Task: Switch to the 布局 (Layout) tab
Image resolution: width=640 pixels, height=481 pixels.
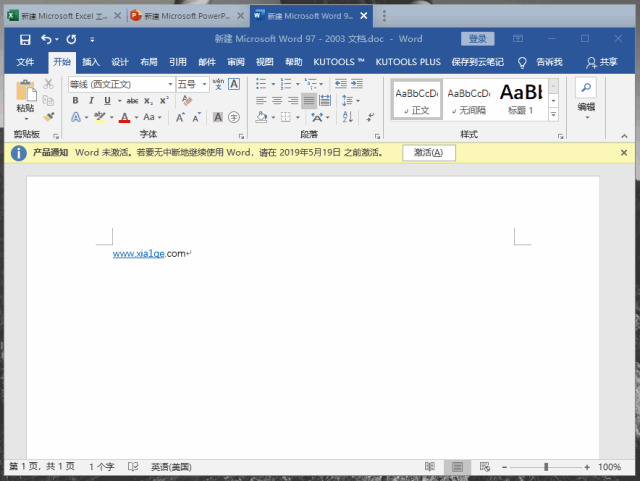Action: (x=149, y=62)
